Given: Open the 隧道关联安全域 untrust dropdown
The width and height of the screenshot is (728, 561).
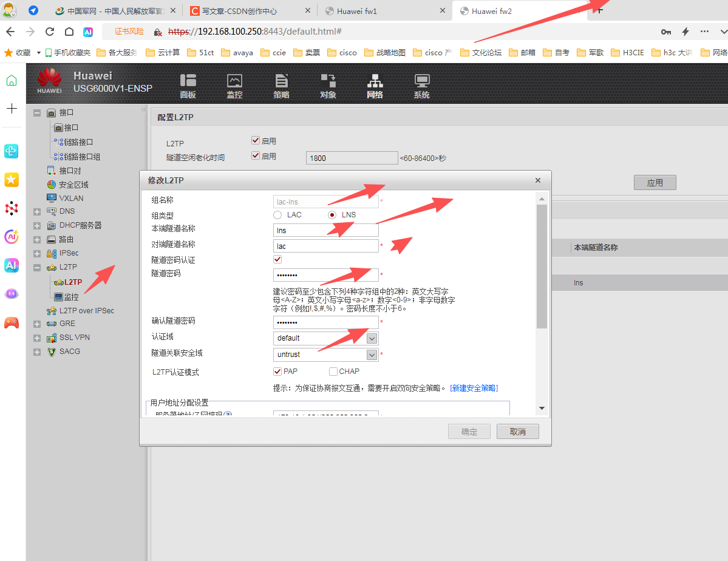Looking at the screenshot, I should 372,355.
